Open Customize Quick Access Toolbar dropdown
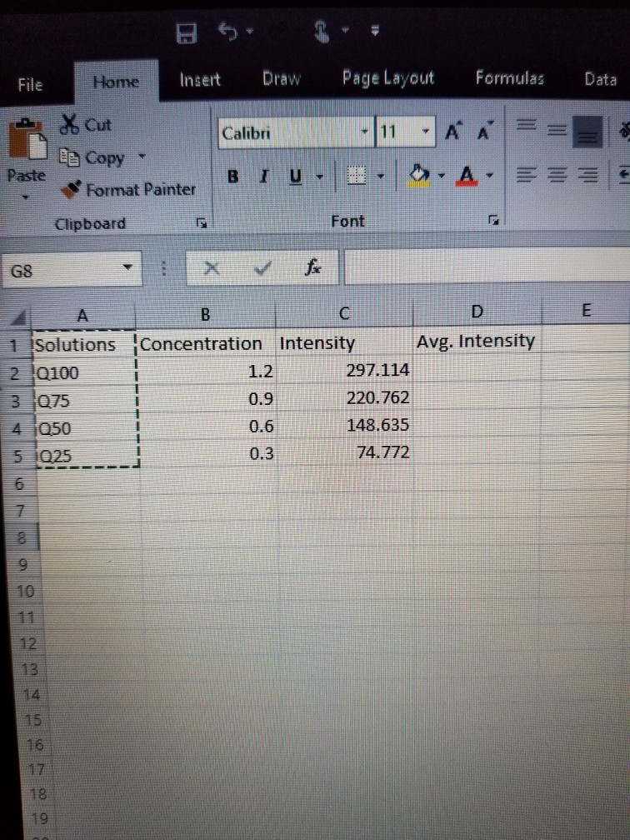 (375, 31)
